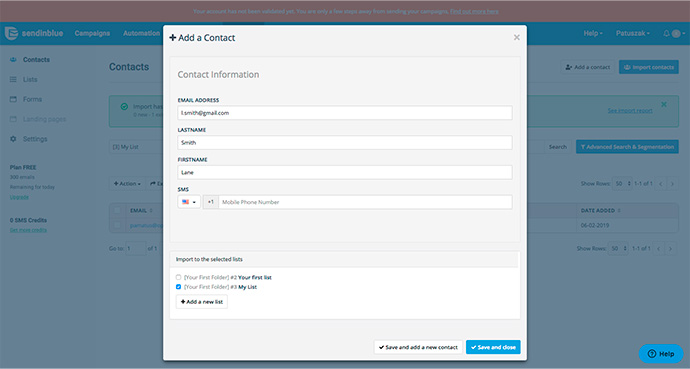690x369 pixels.
Task: Open the notifications bell icon
Action: (666, 33)
